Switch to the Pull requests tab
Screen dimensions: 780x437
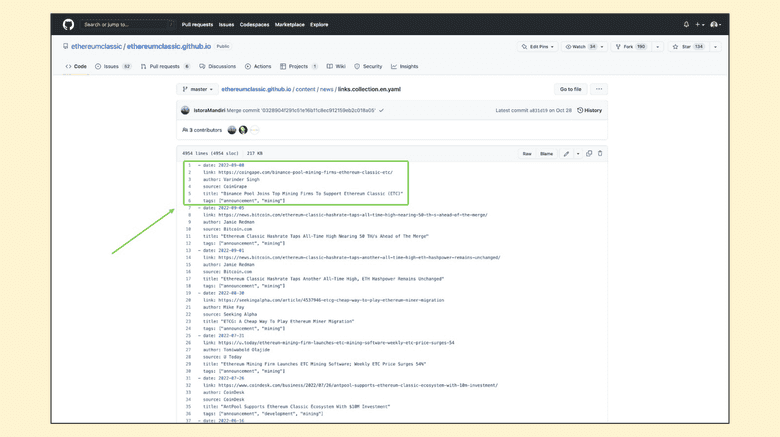tap(165, 67)
